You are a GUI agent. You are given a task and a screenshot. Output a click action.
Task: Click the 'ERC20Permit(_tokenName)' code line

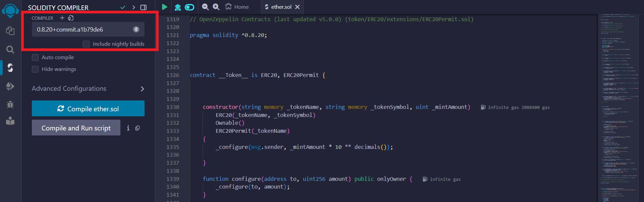pos(253,131)
